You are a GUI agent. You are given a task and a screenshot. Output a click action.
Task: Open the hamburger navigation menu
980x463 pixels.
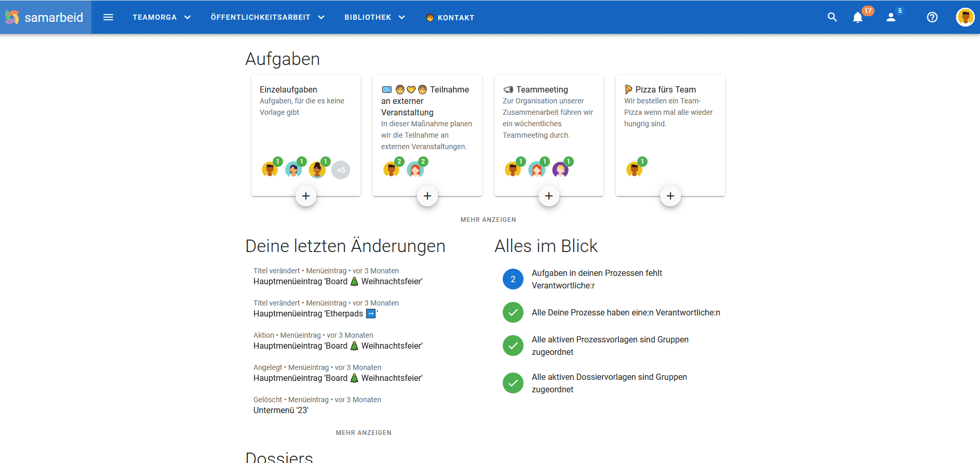tap(108, 17)
